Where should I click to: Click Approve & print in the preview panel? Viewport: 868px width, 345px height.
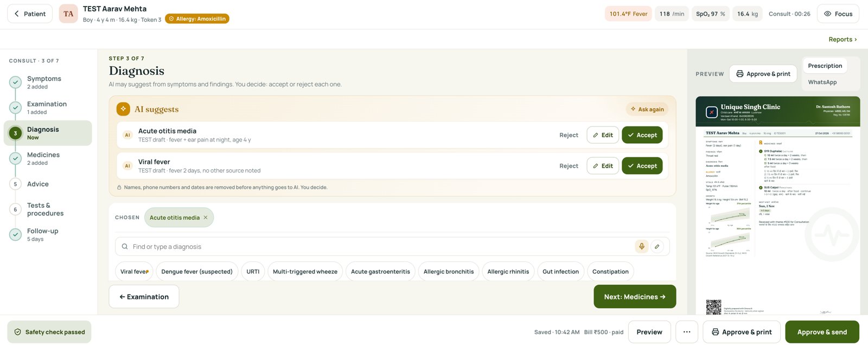(x=763, y=74)
